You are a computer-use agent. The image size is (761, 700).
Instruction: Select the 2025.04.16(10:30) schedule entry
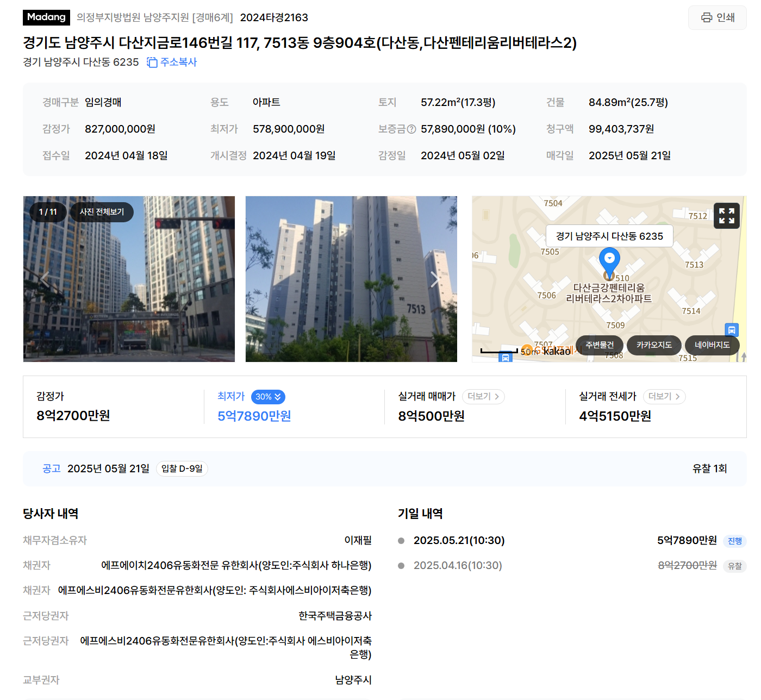point(458,566)
